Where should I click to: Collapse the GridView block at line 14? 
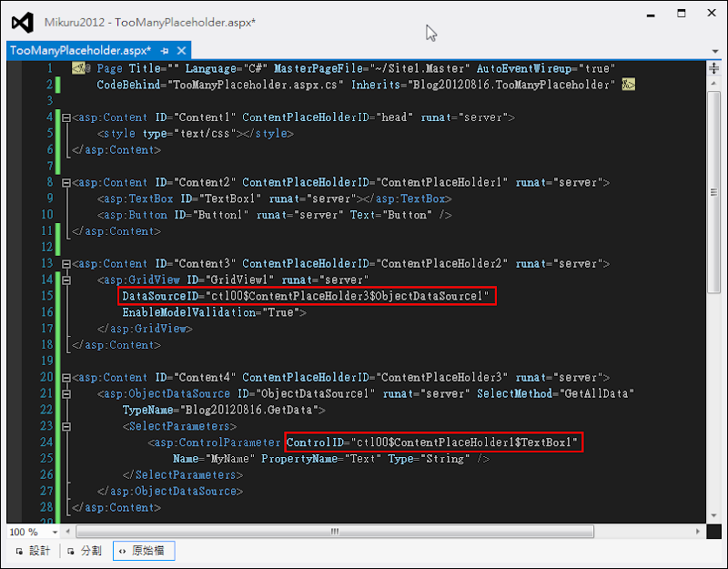click(66, 280)
